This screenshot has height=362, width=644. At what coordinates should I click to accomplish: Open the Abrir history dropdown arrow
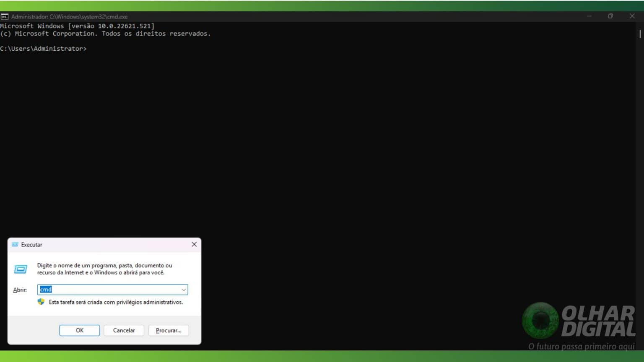click(183, 290)
